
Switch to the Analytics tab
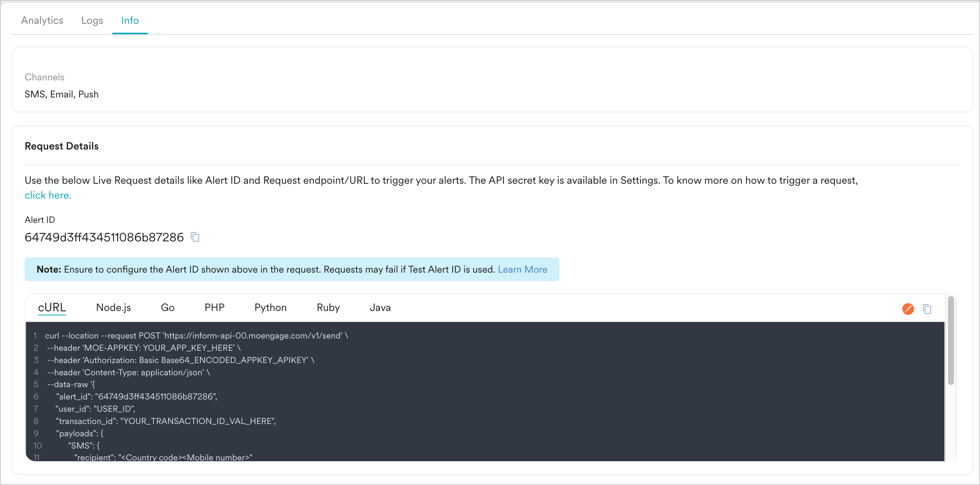[42, 20]
